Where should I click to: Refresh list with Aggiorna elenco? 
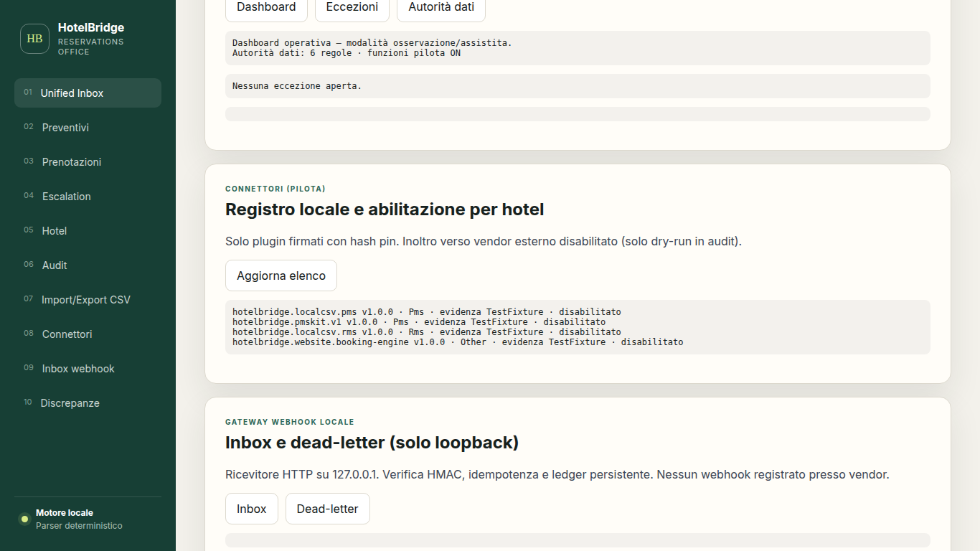281,275
